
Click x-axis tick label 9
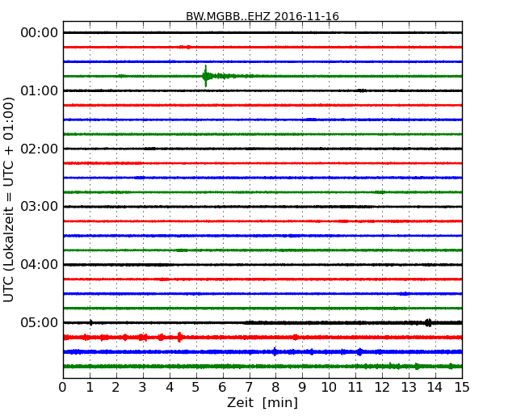coord(302,388)
